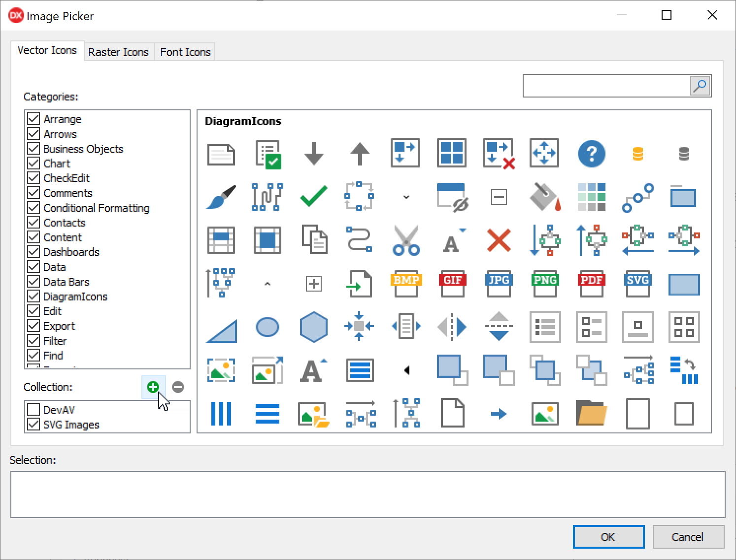Click inside the icon search field
Viewport: 736px width, 560px height.
(606, 86)
